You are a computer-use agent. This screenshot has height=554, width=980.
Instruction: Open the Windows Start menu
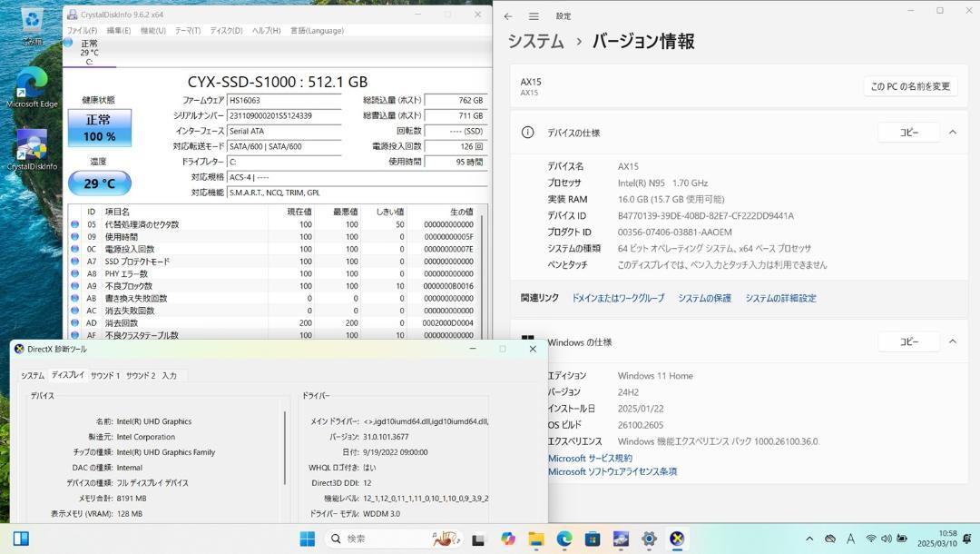[x=307, y=539]
